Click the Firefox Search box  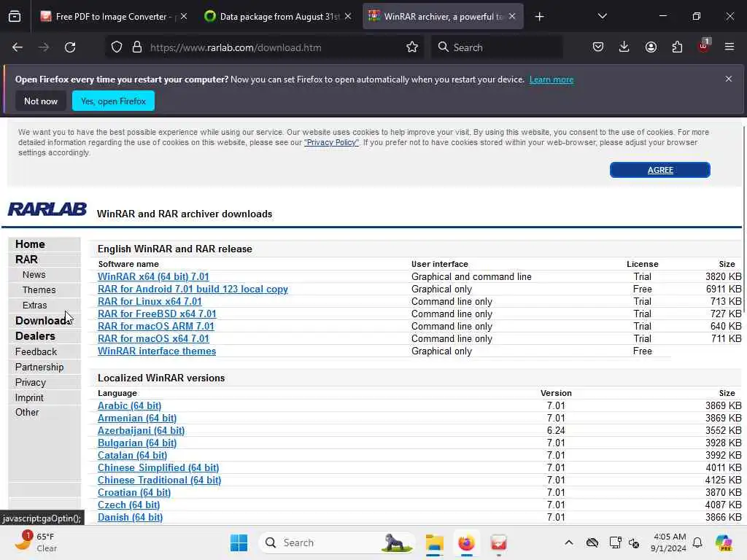point(497,47)
